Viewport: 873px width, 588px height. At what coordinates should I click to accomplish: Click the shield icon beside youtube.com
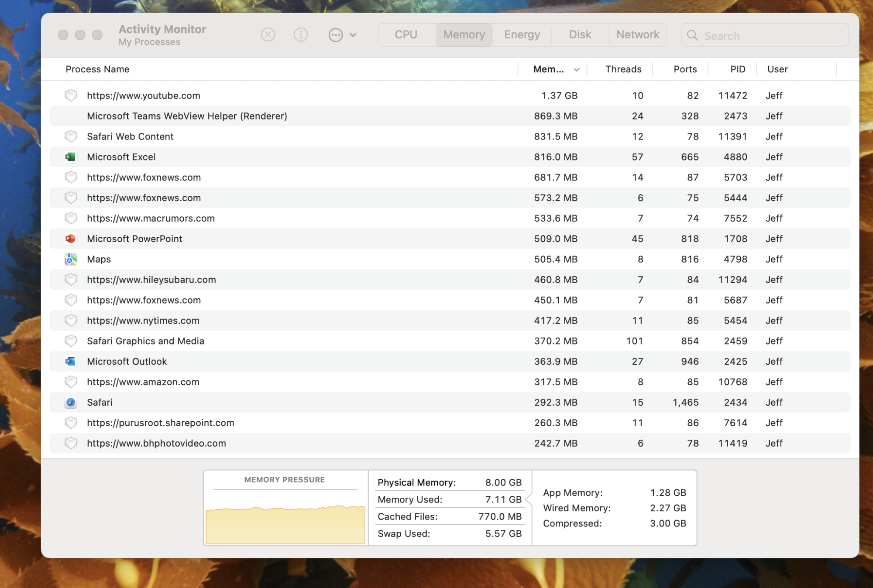coord(70,96)
